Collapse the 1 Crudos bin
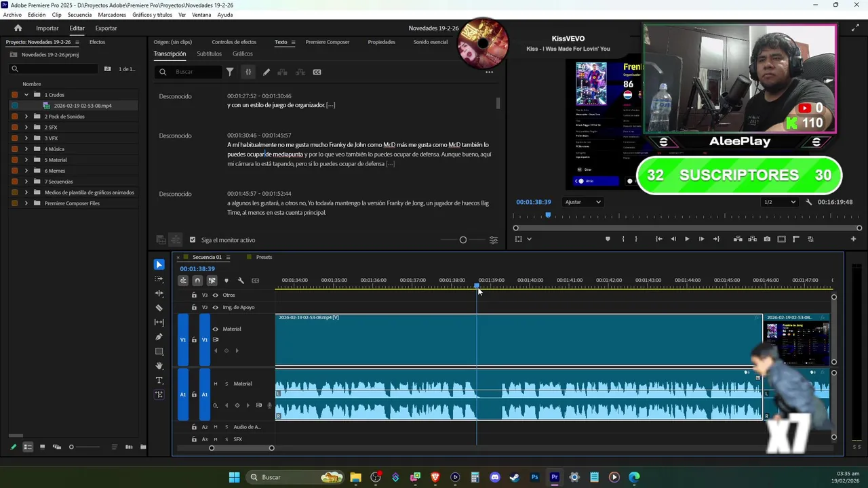The height and width of the screenshot is (488, 868). [26, 95]
